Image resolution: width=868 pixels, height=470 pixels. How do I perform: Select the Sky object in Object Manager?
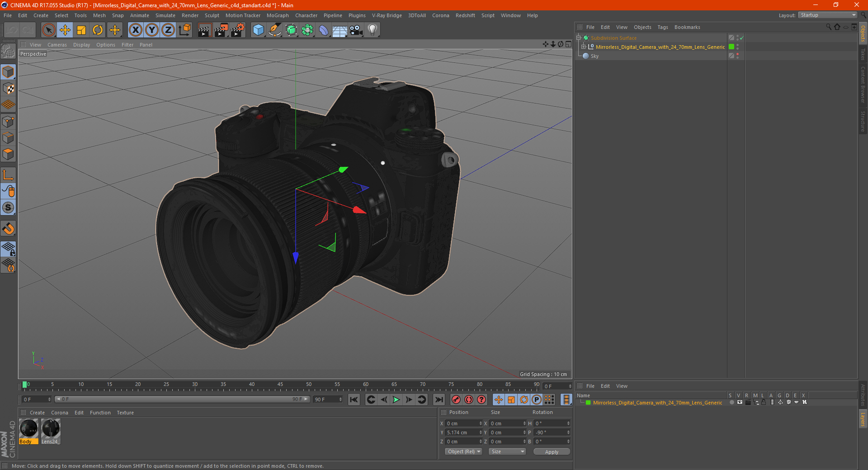click(x=594, y=56)
